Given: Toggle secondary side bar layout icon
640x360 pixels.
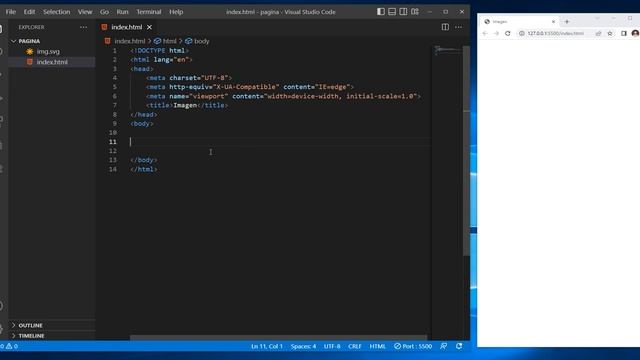Looking at the screenshot, I should pyautogui.click(x=403, y=12).
